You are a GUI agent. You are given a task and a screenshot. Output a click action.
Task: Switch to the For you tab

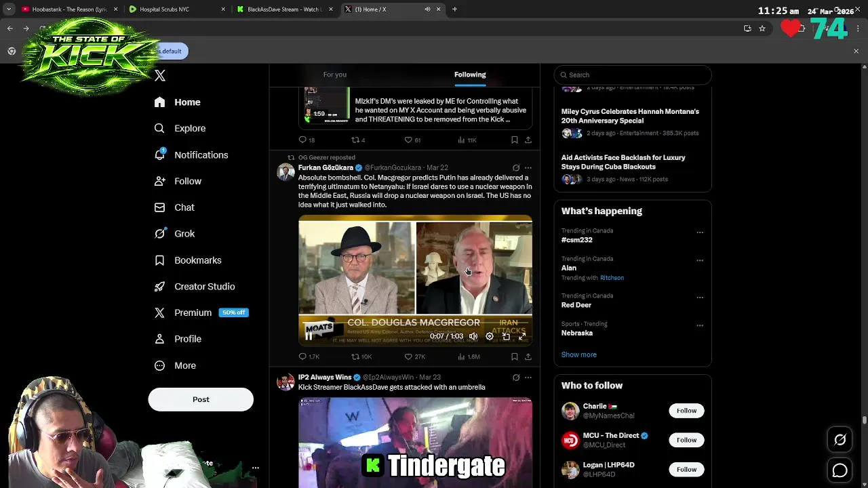click(x=334, y=75)
